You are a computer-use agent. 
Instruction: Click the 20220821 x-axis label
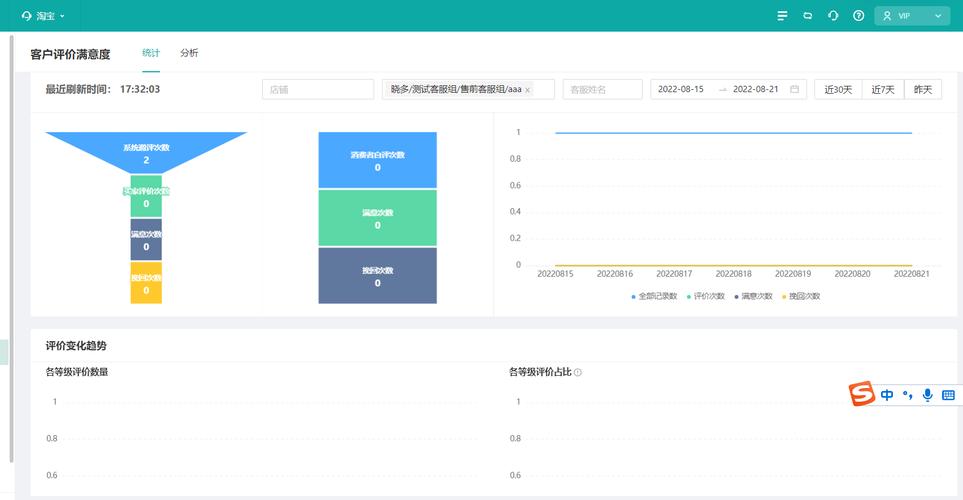point(911,274)
